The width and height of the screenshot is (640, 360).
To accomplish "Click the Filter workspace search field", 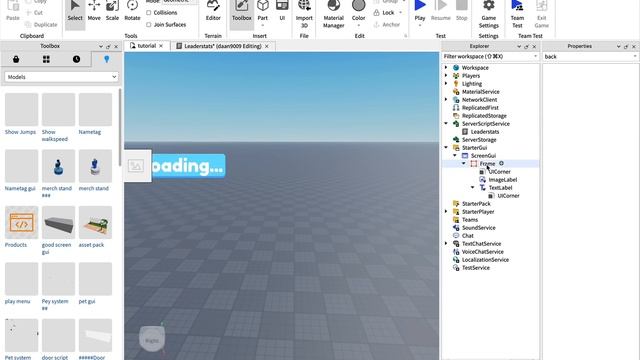I will click(490, 56).
